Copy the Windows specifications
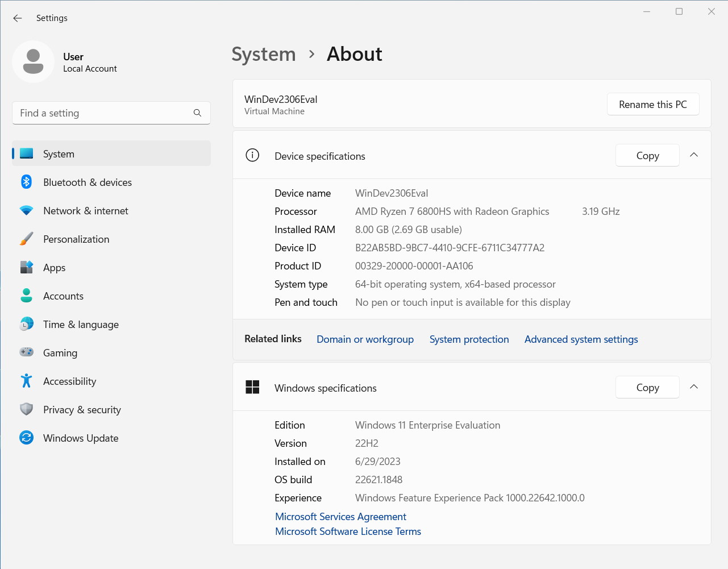This screenshot has width=728, height=569. pyautogui.click(x=647, y=387)
